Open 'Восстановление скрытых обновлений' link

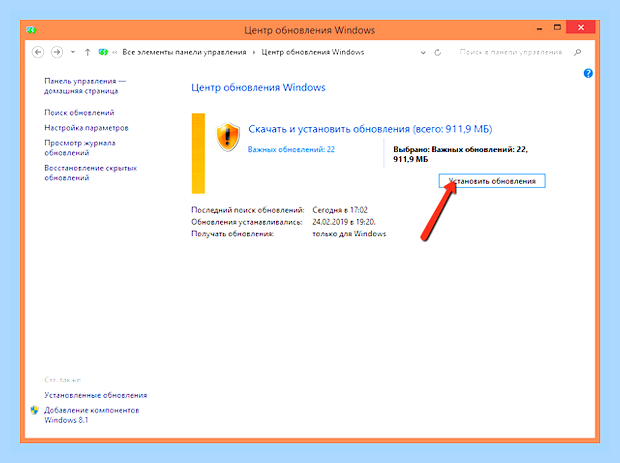91,173
